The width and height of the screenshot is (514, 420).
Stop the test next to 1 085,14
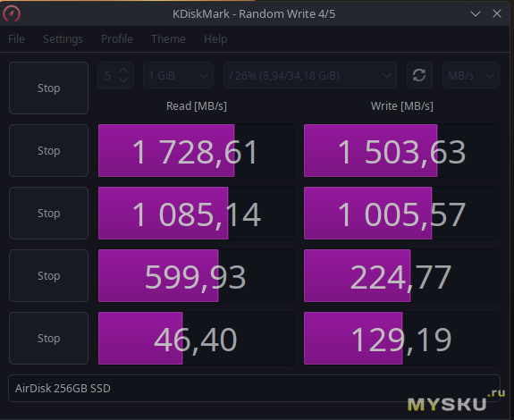[48, 214]
